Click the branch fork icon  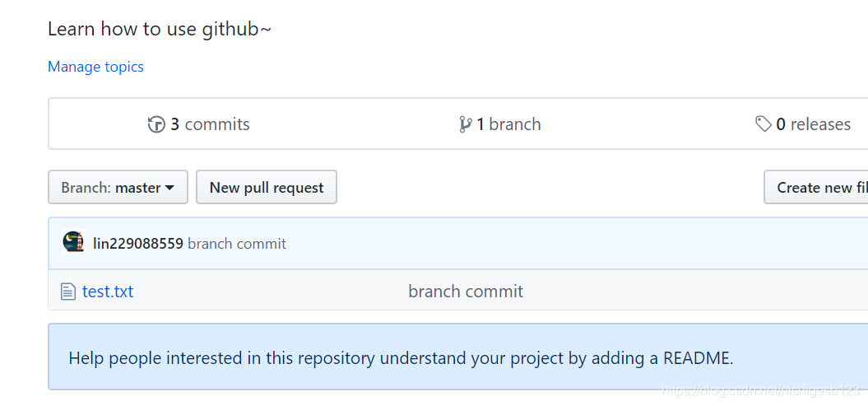466,124
